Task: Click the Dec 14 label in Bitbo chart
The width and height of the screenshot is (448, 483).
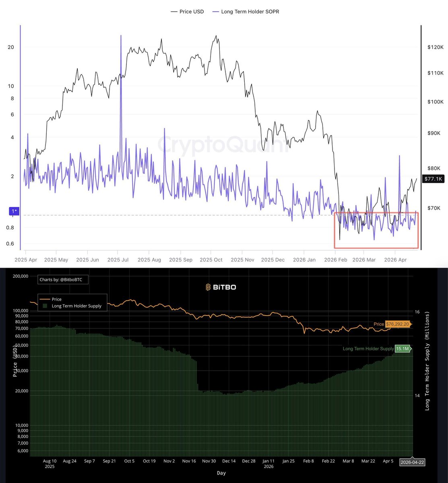Action: coord(229,461)
